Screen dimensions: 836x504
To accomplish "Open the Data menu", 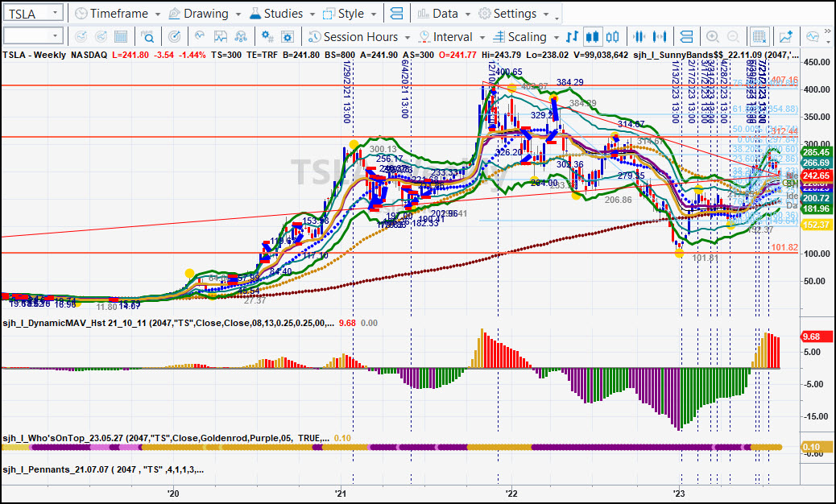I will 444,14.
